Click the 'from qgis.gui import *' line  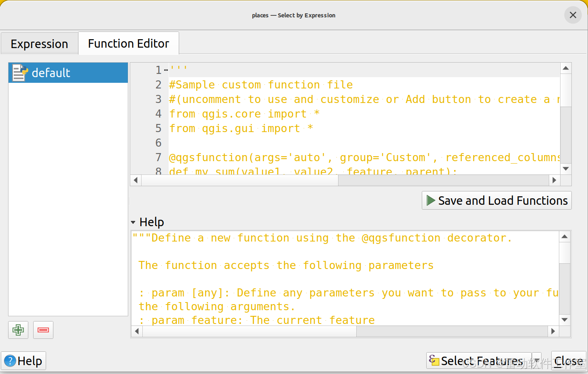point(241,128)
